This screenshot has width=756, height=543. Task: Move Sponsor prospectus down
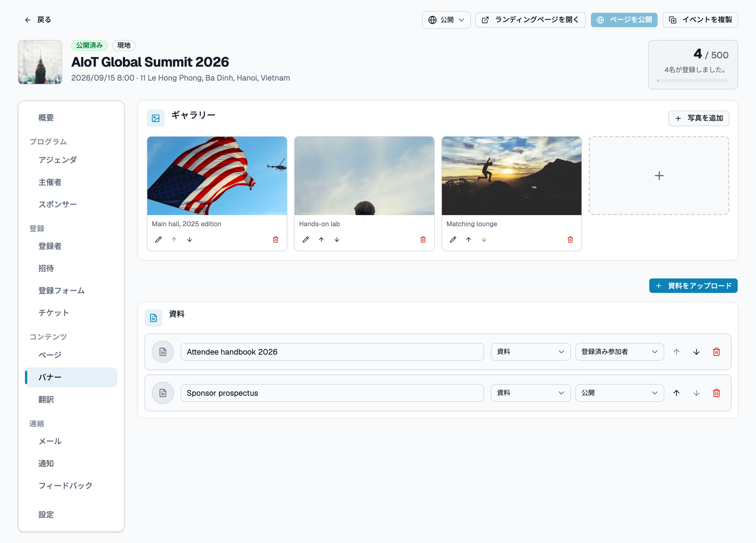click(697, 393)
